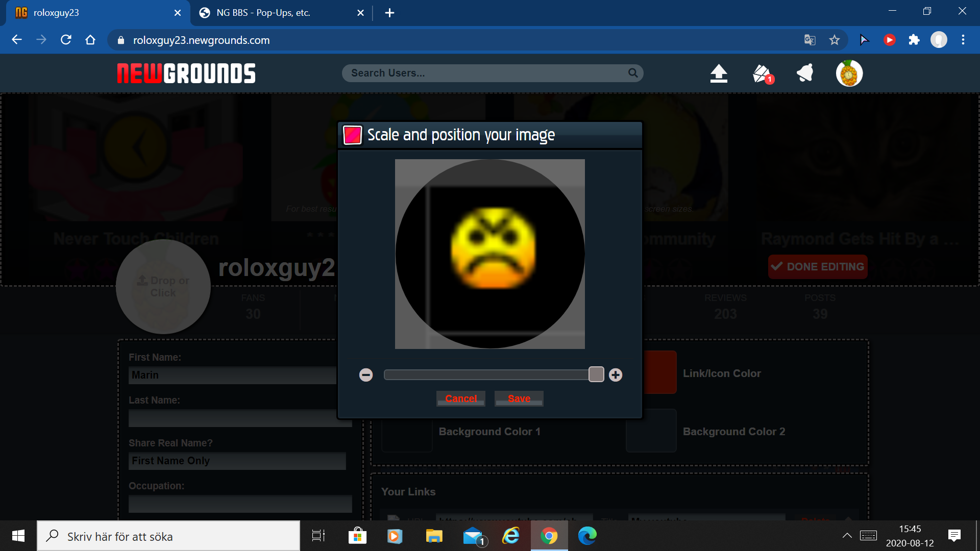Click the upload arrow icon in header
Screen dimensions: 980x551
tap(719, 73)
